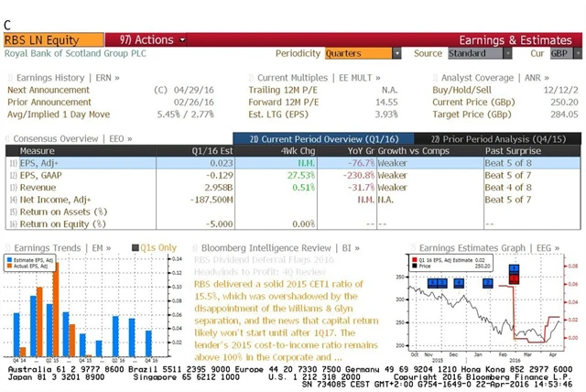This screenshot has height=392, width=586.
Task: Open RBS Dividend Deferral Flags 2016 headline
Action: (x=245, y=259)
